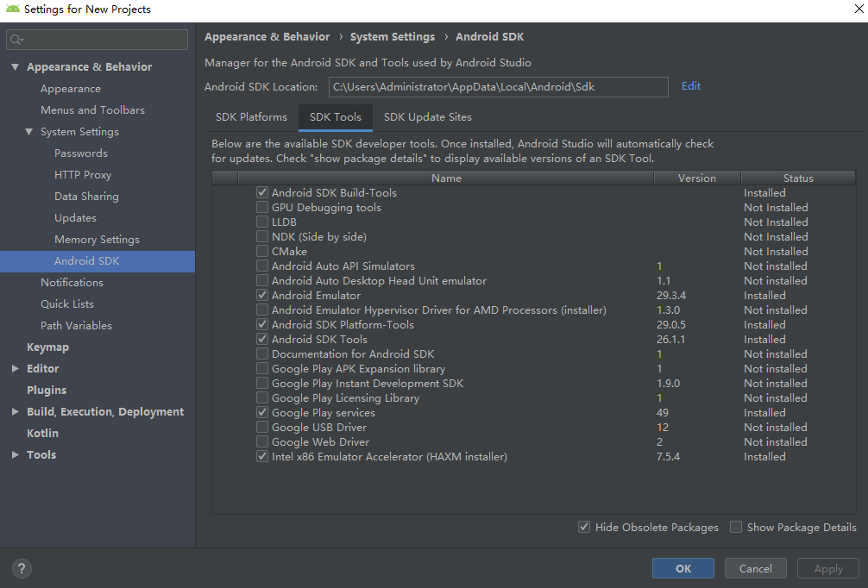Screen dimensions: 868x588
Task: Sort by the Name column header
Action: (446, 178)
